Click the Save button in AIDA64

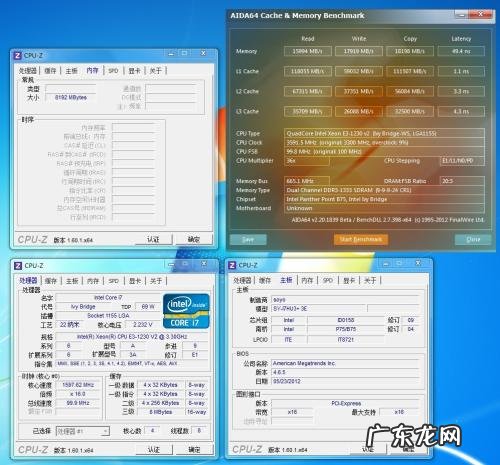tap(248, 239)
